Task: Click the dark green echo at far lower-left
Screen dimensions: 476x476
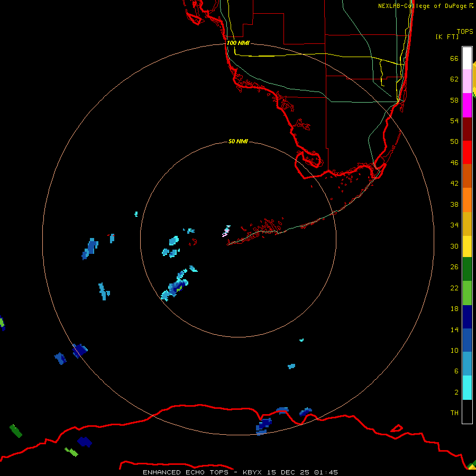Action: [x=16, y=431]
